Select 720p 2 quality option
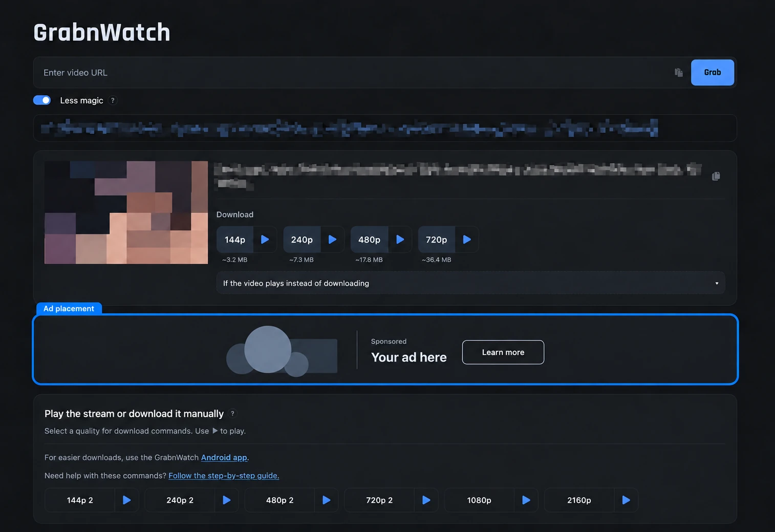 click(379, 500)
